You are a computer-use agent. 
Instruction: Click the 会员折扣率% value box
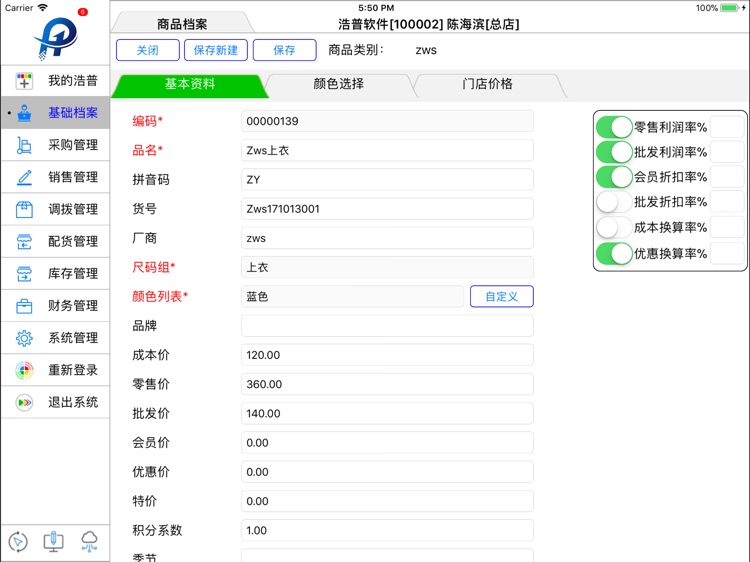tap(727, 177)
